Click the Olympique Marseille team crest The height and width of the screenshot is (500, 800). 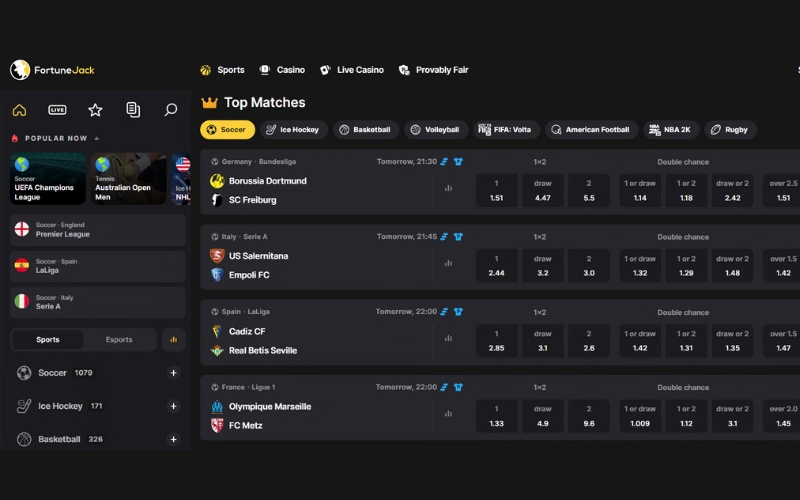(217, 407)
